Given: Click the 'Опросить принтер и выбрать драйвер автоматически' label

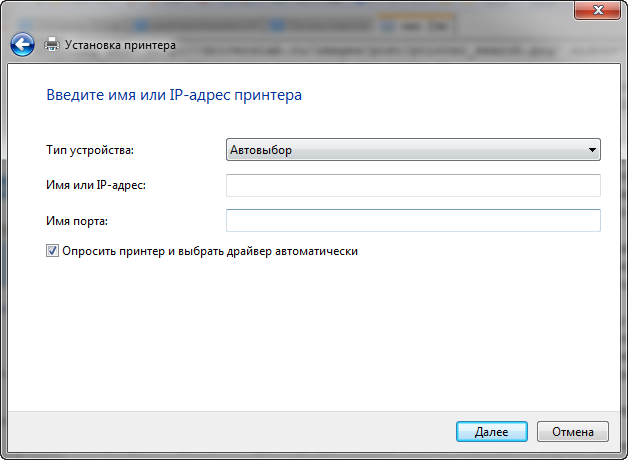Looking at the screenshot, I should [210, 252].
